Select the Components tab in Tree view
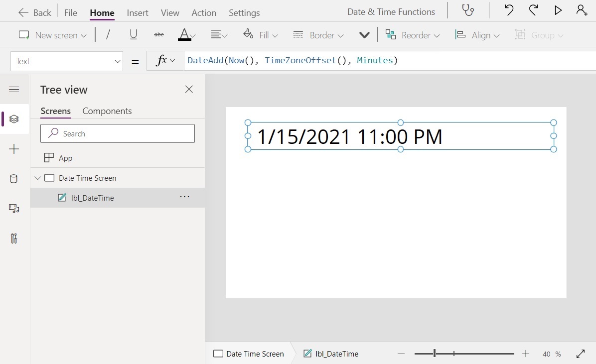The width and height of the screenshot is (596, 364). click(x=107, y=111)
